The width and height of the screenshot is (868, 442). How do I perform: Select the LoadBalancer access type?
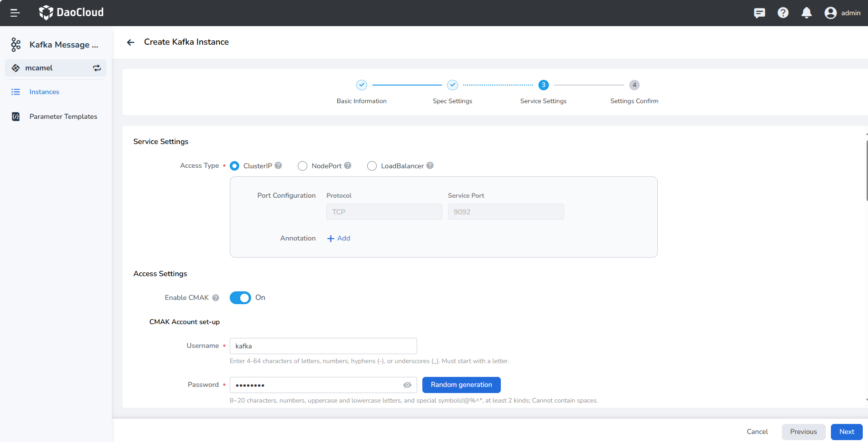(x=372, y=166)
